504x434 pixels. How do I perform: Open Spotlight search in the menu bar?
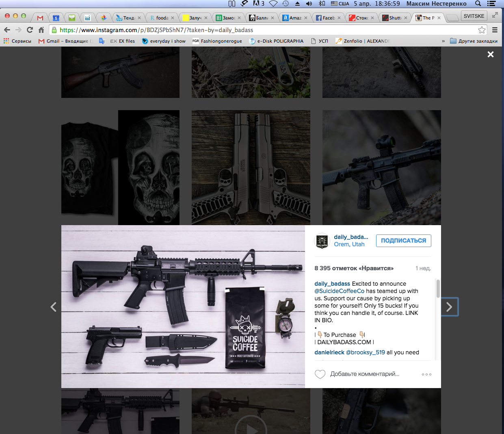click(x=478, y=4)
